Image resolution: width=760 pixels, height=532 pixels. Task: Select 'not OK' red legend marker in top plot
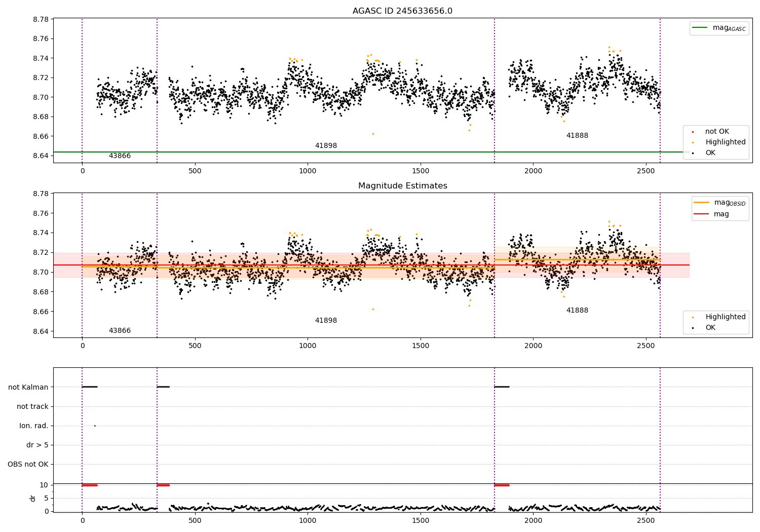692,132
